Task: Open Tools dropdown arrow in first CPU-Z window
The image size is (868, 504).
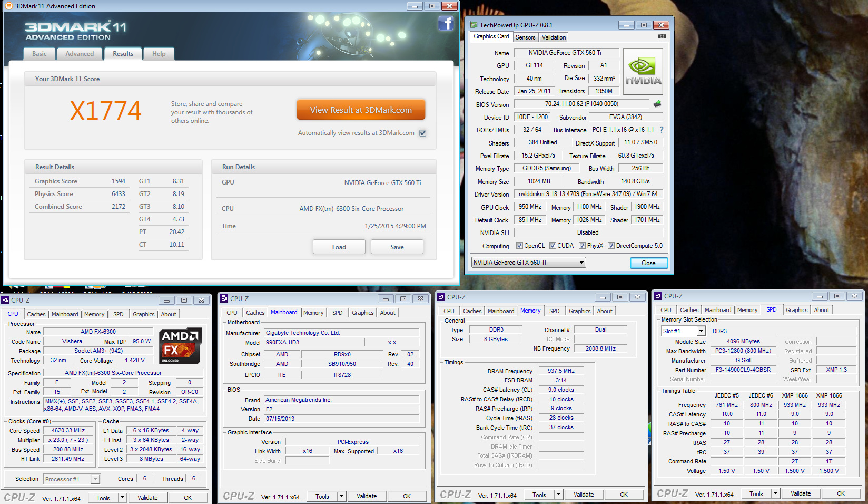Action: 122,497
